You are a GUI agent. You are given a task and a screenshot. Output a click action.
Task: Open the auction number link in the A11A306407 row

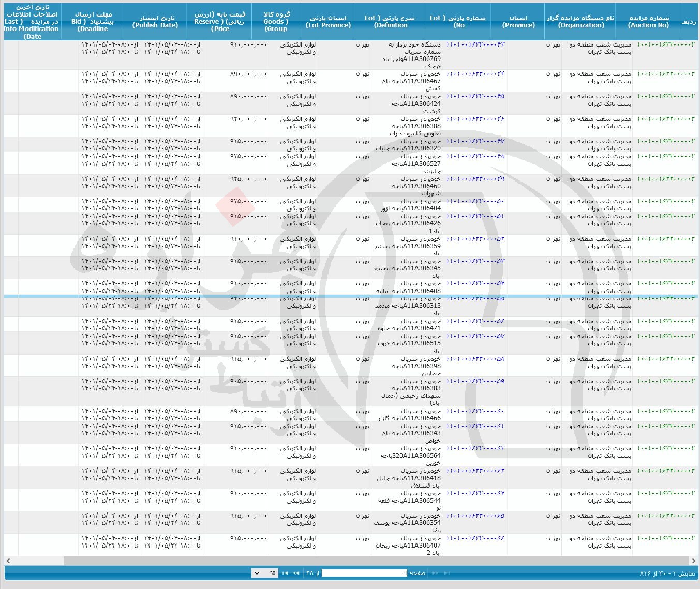point(666,539)
